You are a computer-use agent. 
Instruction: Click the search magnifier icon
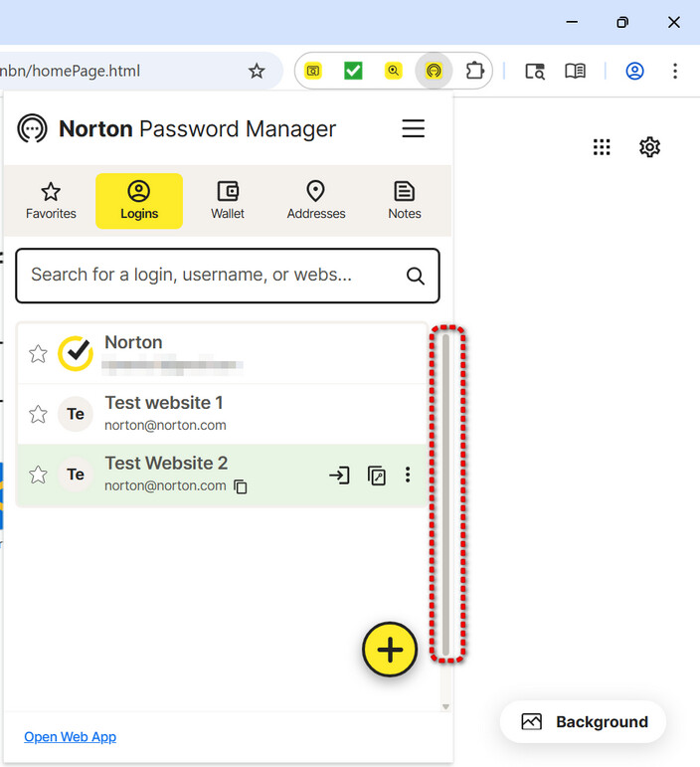click(415, 277)
